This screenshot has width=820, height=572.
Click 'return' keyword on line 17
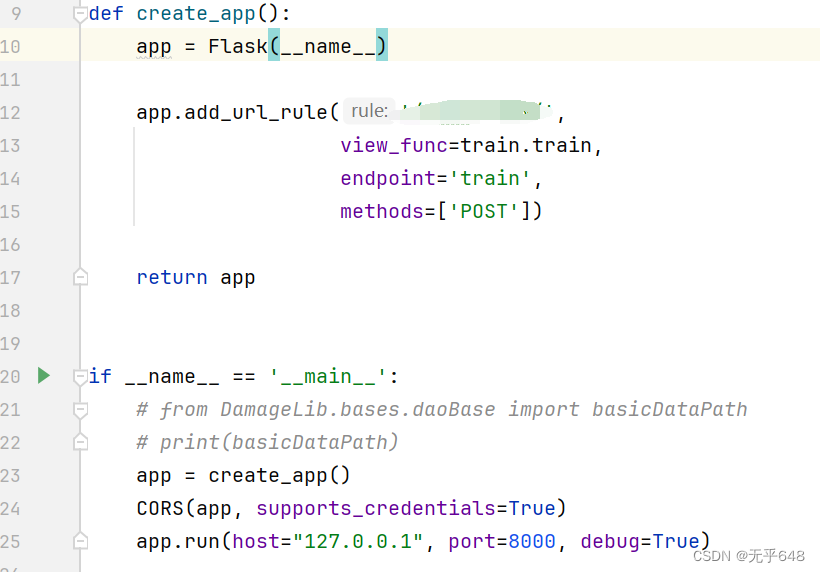(x=172, y=277)
